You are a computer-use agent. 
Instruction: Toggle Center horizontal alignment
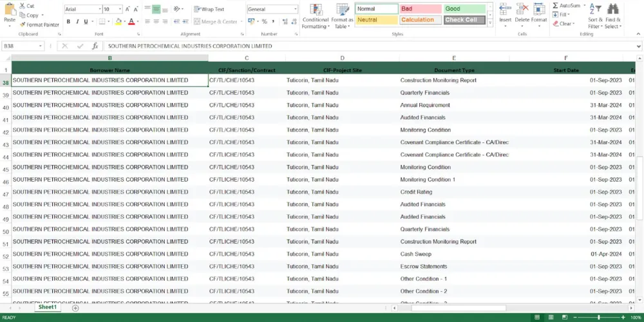pos(156,21)
